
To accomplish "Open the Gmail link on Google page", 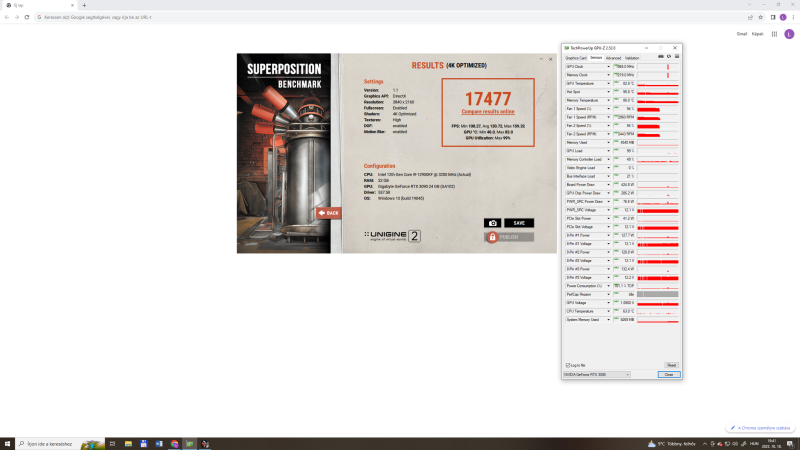I will [x=742, y=34].
